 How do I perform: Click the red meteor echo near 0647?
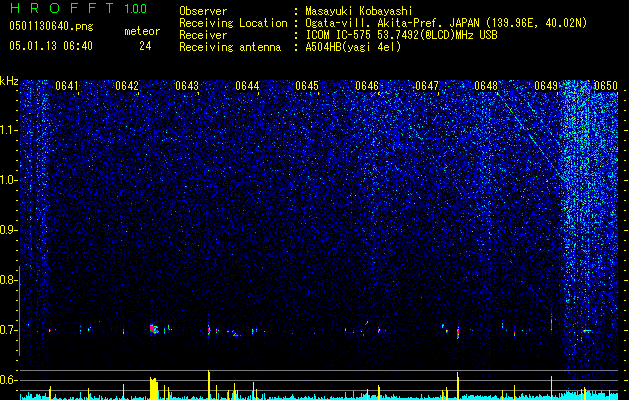[458, 333]
